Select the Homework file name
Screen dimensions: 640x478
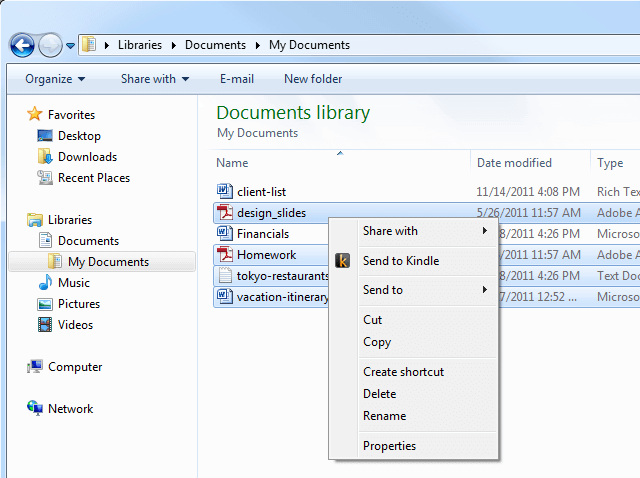267,255
